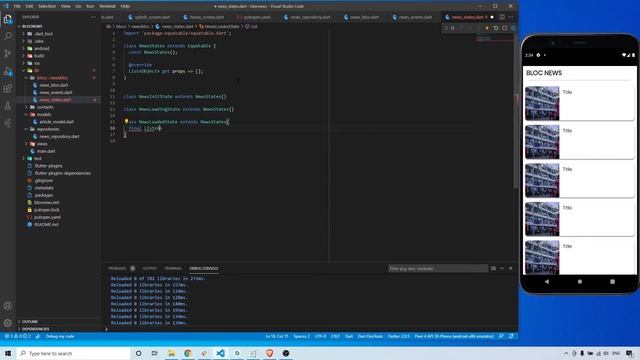Screen dimensions: 640x360
Task: Expand the ios folder
Action: (37, 63)
